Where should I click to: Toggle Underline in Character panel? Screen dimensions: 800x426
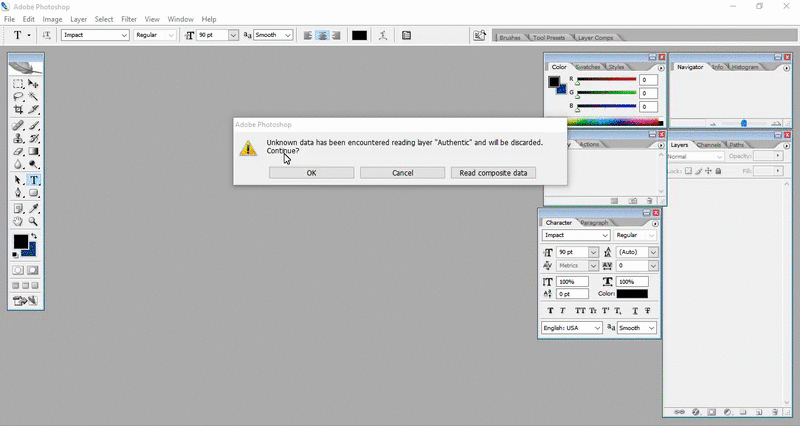pos(635,311)
